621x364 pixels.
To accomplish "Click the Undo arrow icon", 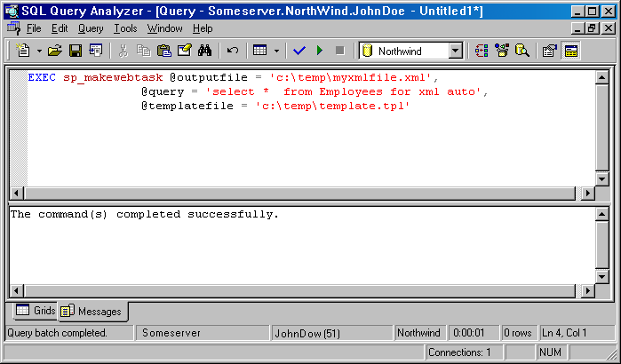I will pos(233,51).
